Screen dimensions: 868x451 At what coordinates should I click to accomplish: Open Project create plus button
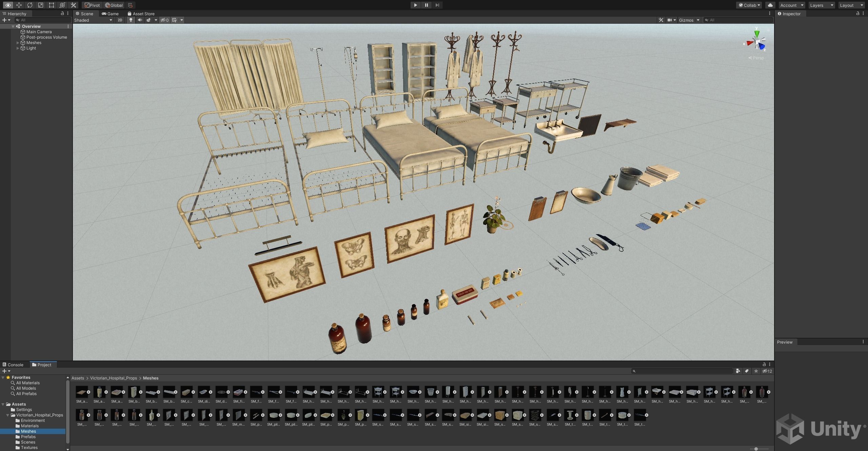pyautogui.click(x=6, y=371)
